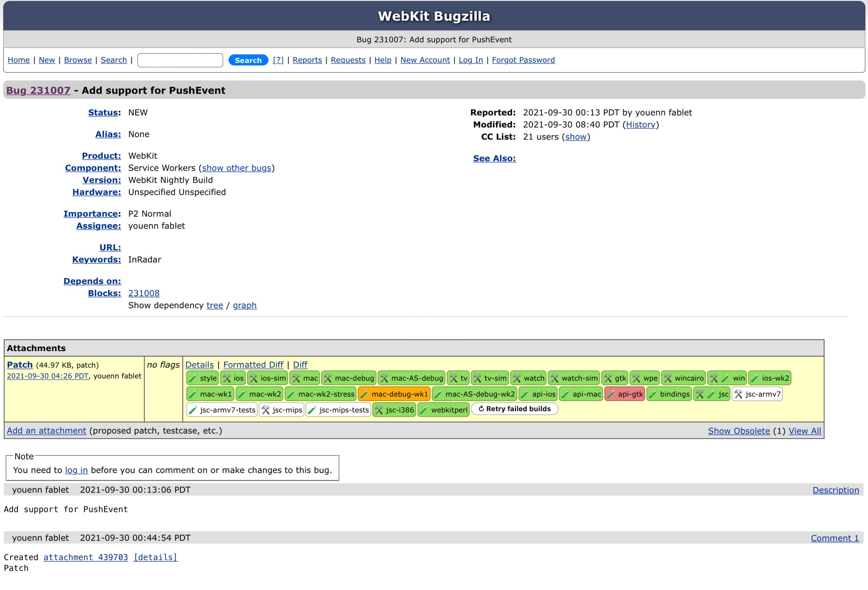Show other bugs in Service Workers
The height and width of the screenshot is (590, 868).
[x=236, y=168]
